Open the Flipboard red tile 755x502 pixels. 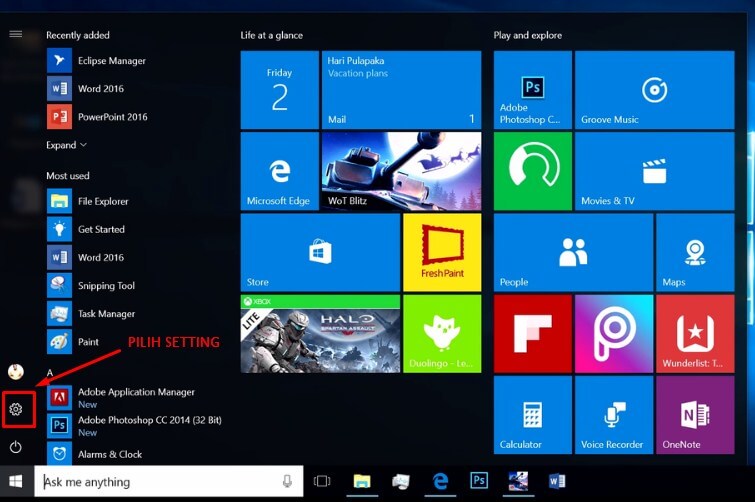(x=533, y=334)
